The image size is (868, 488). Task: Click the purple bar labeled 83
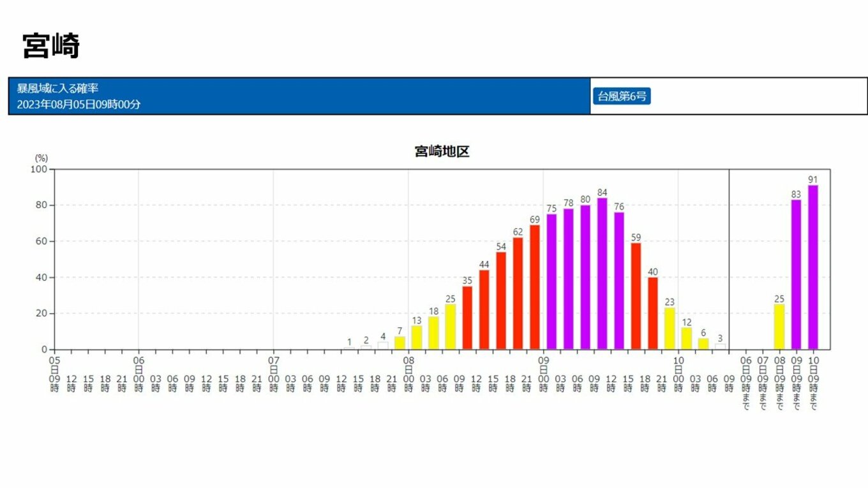(796, 275)
